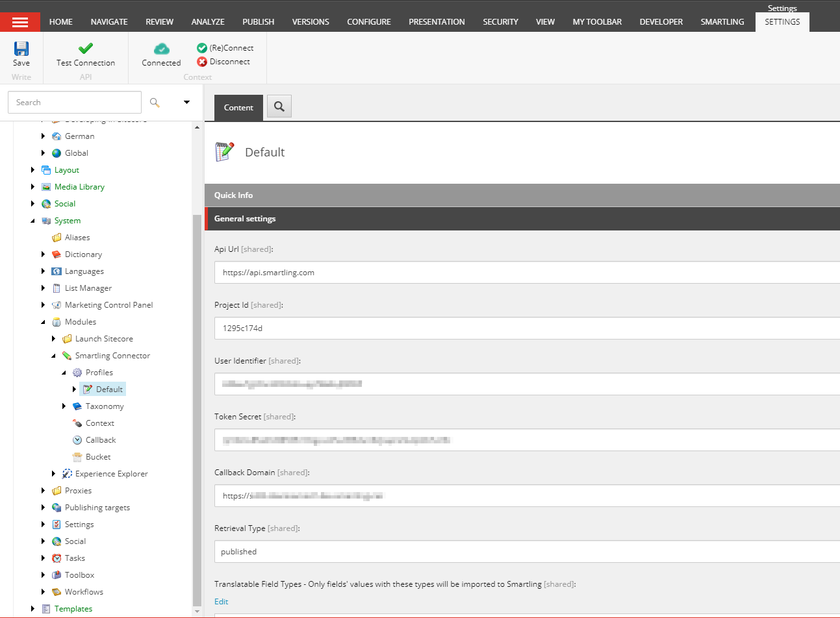Click the Profiles gear icon
The height and width of the screenshot is (618, 840).
[x=77, y=373]
